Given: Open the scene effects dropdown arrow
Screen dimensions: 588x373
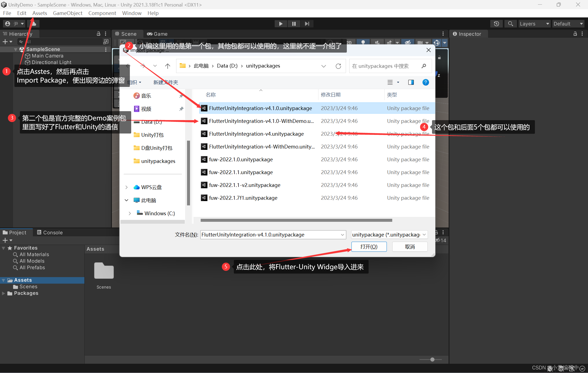Looking at the screenshot, I should (397, 43).
